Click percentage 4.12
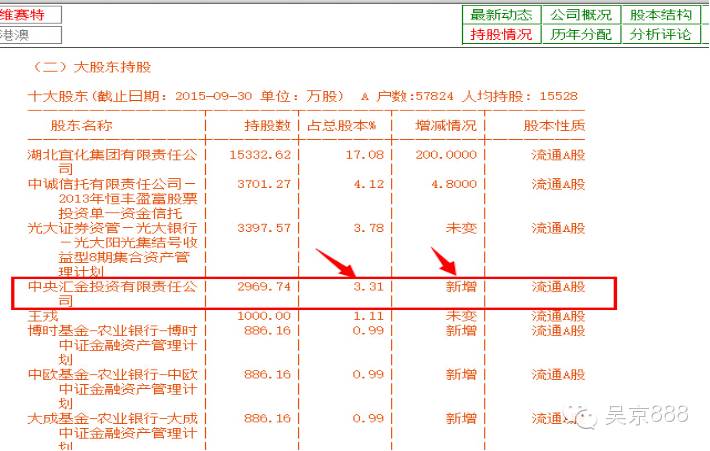Screen dimensions: 710x451 tap(369, 184)
